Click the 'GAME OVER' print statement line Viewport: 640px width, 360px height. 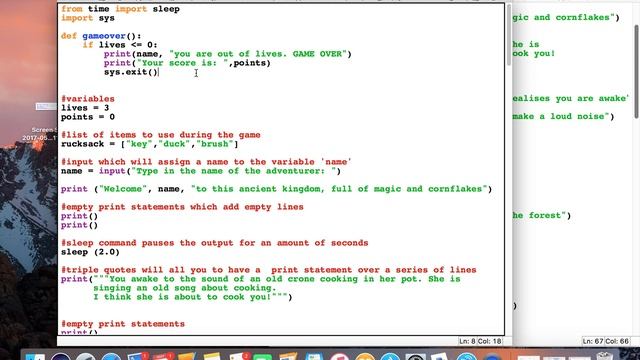tap(227, 54)
